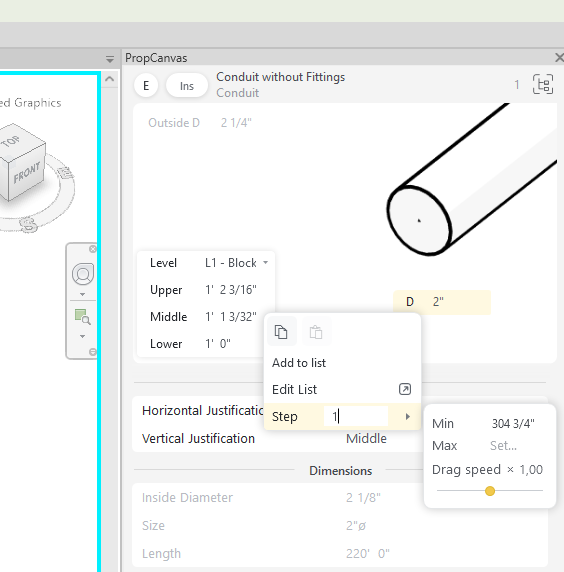The width and height of the screenshot is (564, 572).
Task: Open the panel options menu icon above the view
Action: point(110,59)
